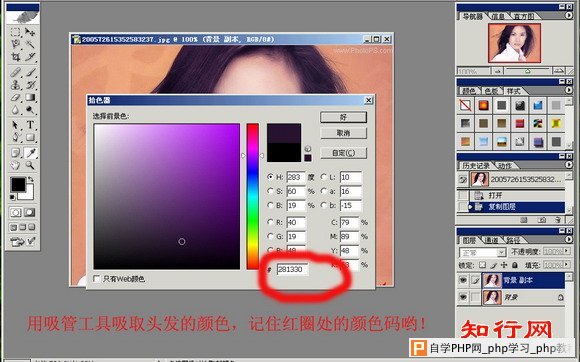Enable Quick Mask mode
The width and height of the screenshot is (580, 362).
point(30,212)
